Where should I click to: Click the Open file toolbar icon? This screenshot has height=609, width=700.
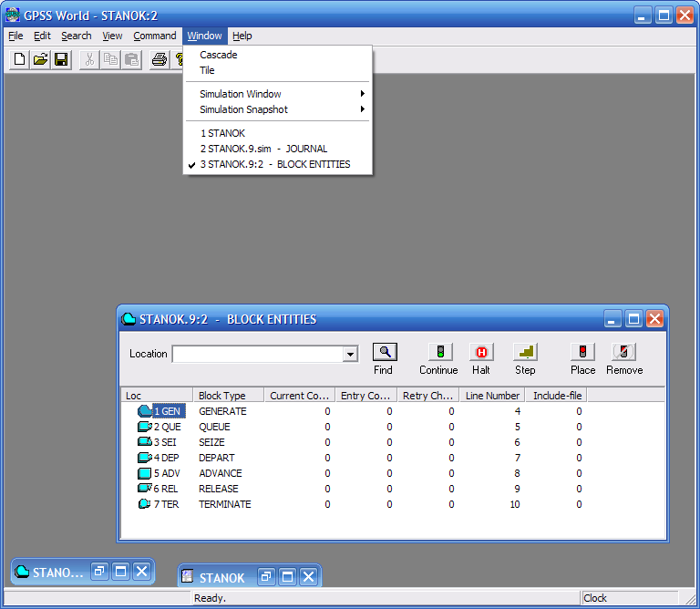[40, 59]
